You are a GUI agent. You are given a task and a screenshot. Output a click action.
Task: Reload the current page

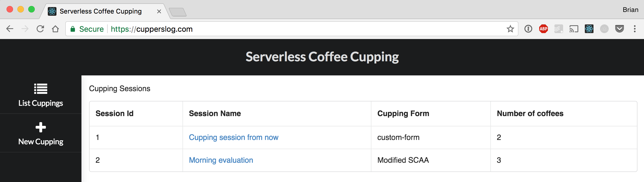(x=40, y=29)
